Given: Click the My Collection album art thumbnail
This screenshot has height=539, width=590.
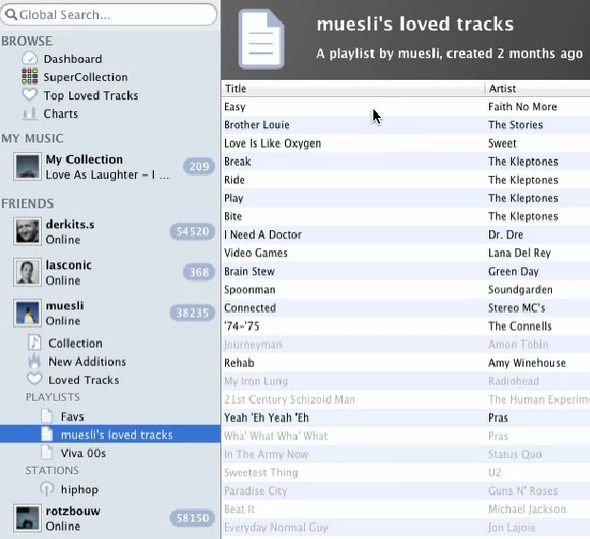Looking at the screenshot, I should coord(27,166).
